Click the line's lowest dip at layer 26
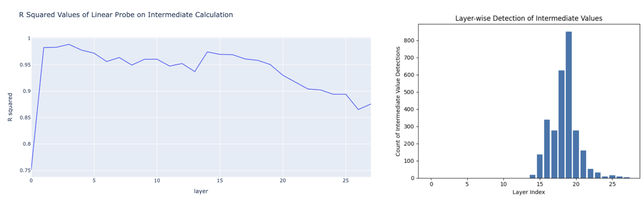 coord(358,110)
